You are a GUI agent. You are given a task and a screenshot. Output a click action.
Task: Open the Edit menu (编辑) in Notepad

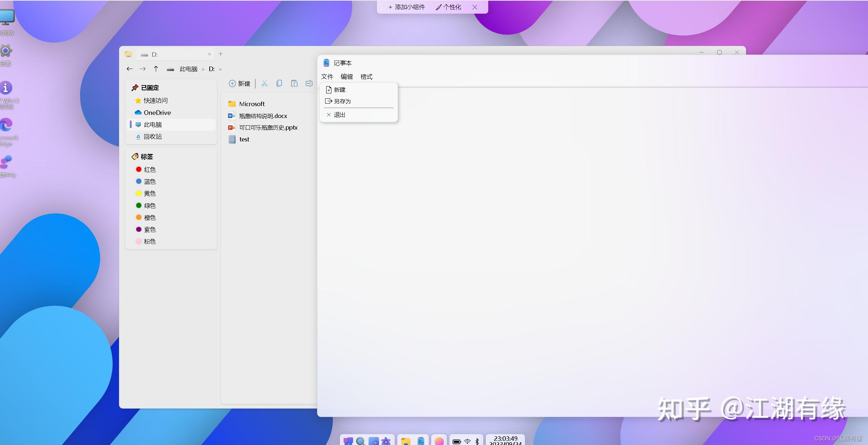pos(346,77)
